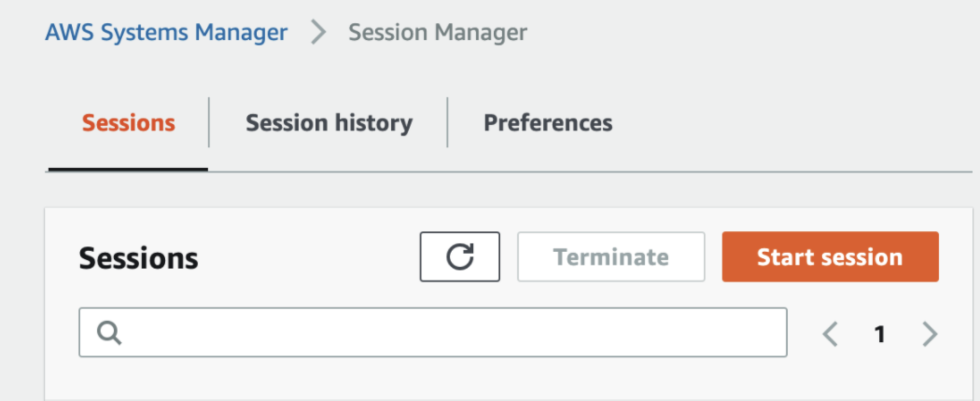Click the Session Manager breadcrumb text
Viewport: 980px width, 401px height.
click(x=438, y=32)
